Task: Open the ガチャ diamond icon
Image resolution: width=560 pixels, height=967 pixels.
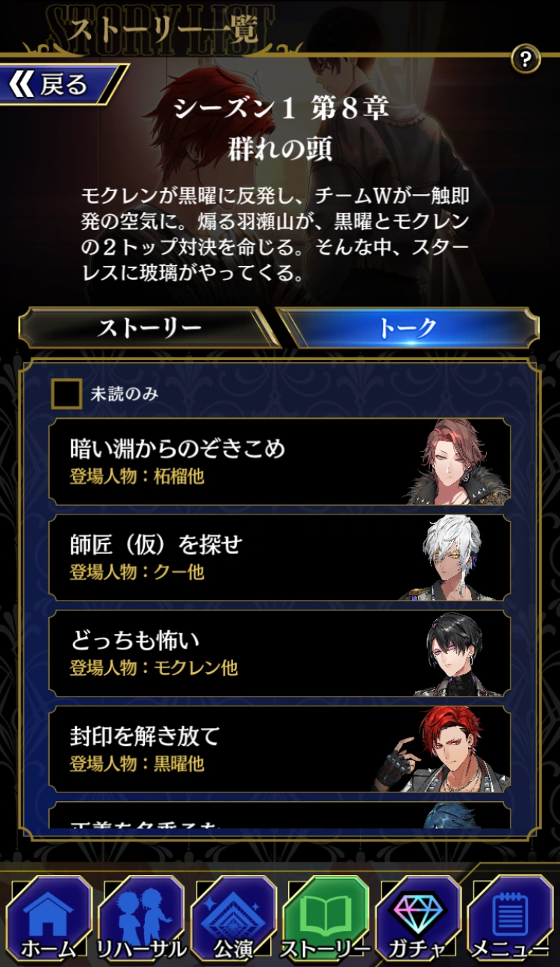Action: [x=418, y=919]
